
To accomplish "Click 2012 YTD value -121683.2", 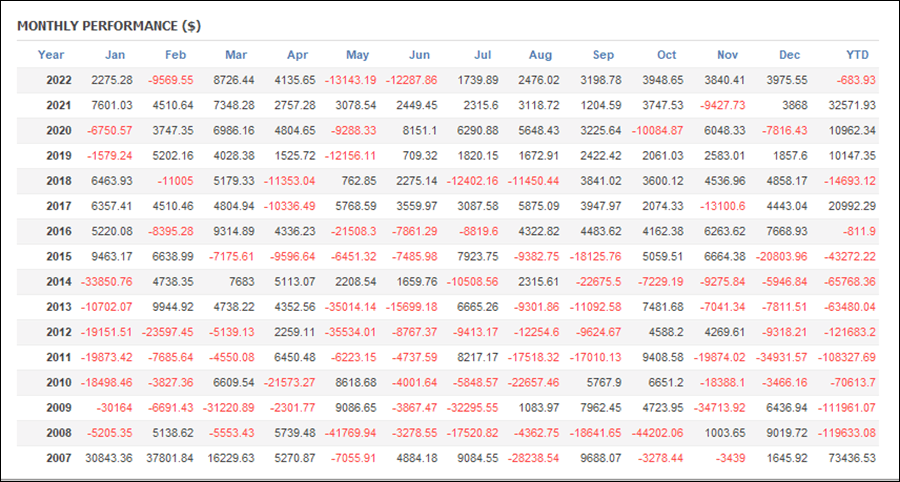I will (x=849, y=332).
